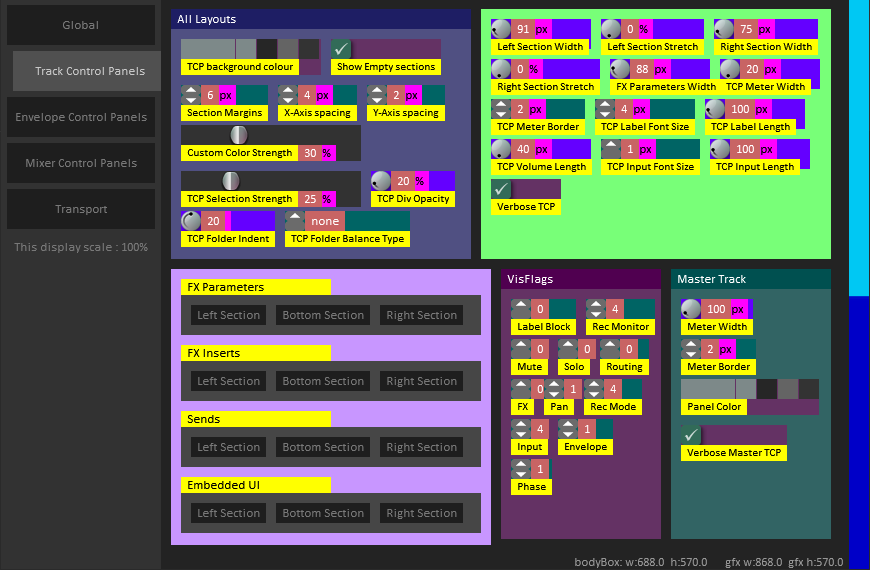Open the TCP Folder Balance Type selector
This screenshot has width=870, height=570.
pyautogui.click(x=295, y=221)
